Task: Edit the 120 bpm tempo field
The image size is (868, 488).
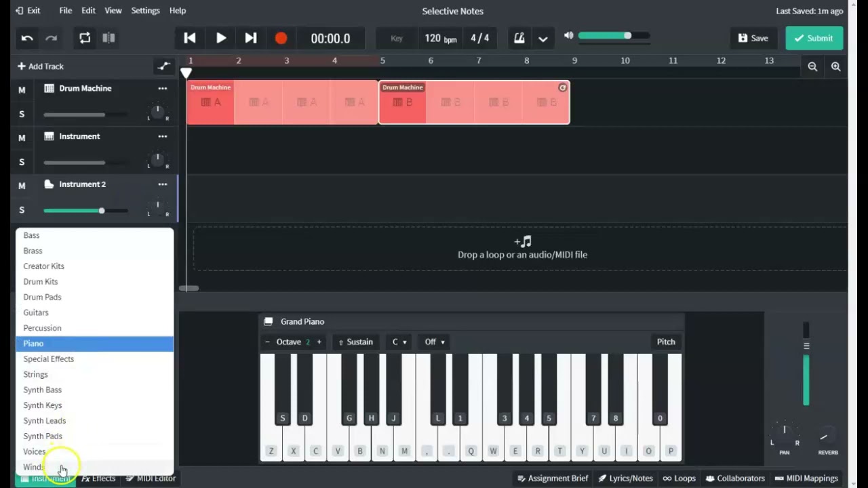Action: 441,39
